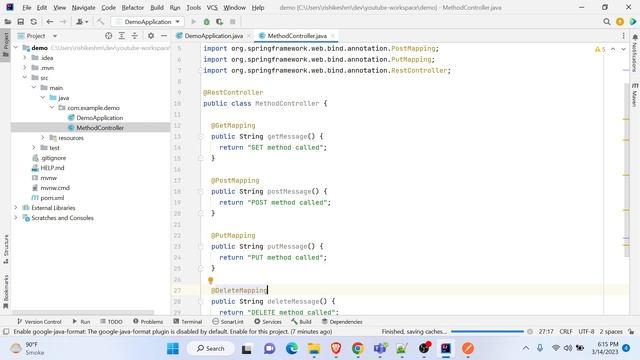Image resolution: width=640 pixels, height=360 pixels.
Task: Open Windows Start menu
Action: pos(173,349)
